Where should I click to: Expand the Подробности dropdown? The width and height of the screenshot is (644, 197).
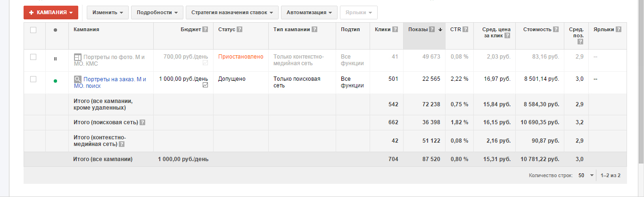(x=157, y=12)
